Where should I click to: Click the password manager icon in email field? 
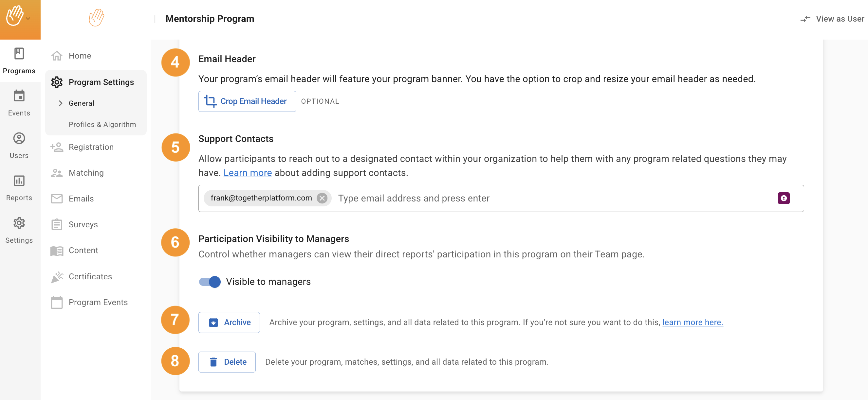(784, 198)
